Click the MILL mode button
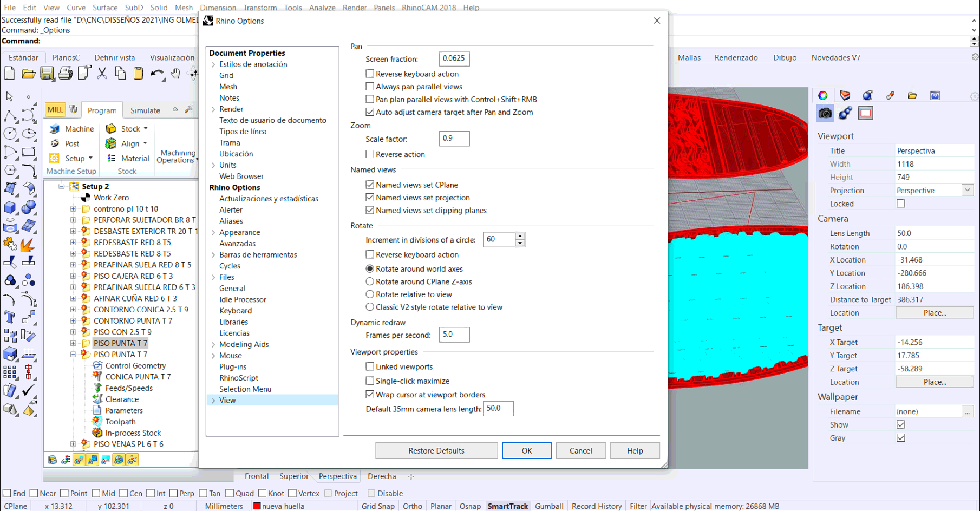The width and height of the screenshot is (980, 511). point(55,110)
